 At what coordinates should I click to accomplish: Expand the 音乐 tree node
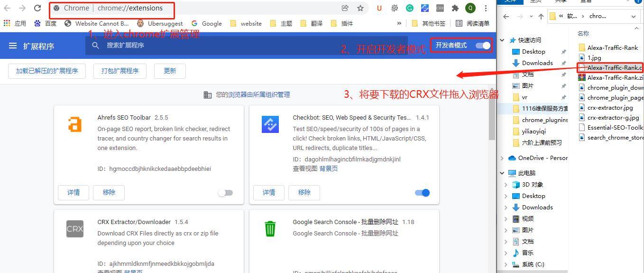tap(506, 253)
